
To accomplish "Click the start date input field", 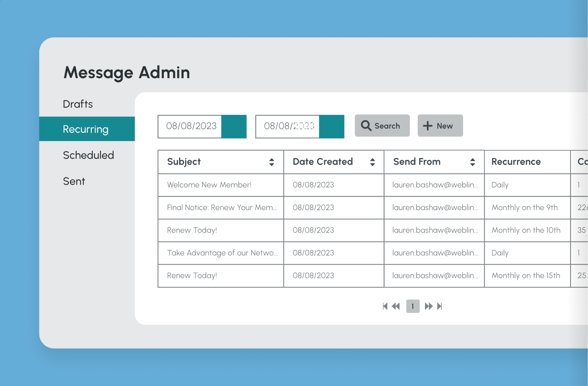I will tap(190, 126).
